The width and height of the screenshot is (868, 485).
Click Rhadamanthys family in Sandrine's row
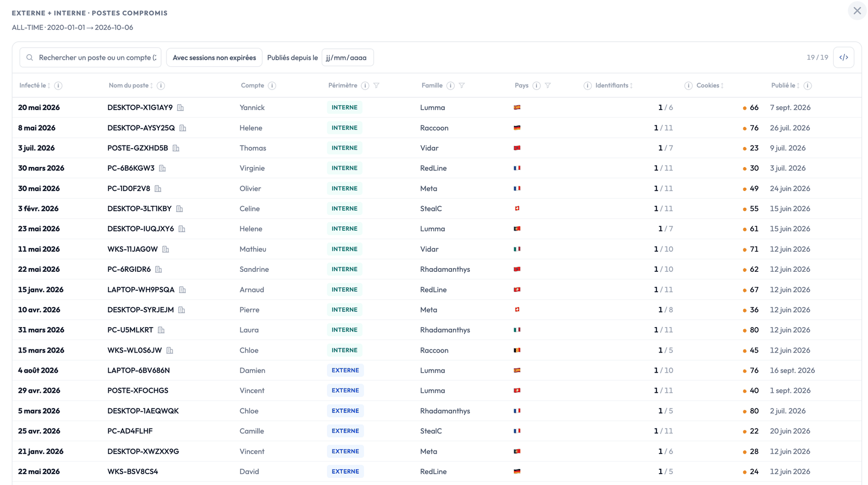pyautogui.click(x=445, y=270)
